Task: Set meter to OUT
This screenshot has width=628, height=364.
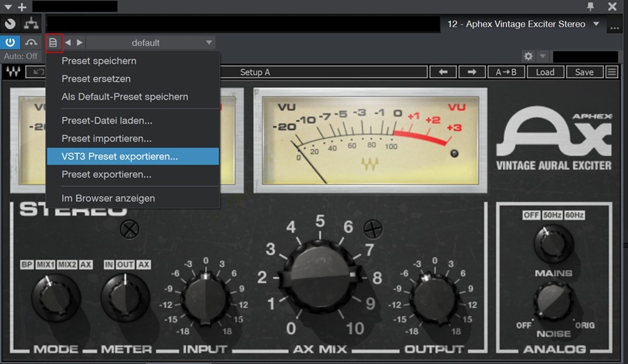Action: (126, 265)
